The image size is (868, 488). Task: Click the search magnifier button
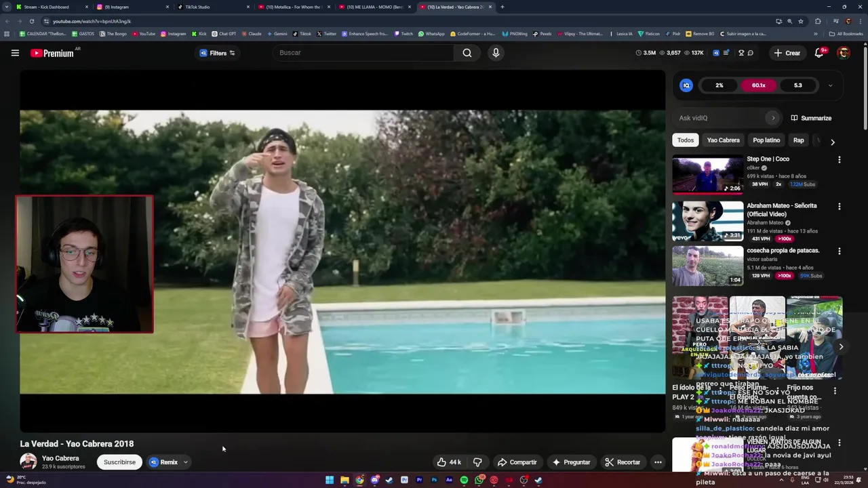[467, 53]
